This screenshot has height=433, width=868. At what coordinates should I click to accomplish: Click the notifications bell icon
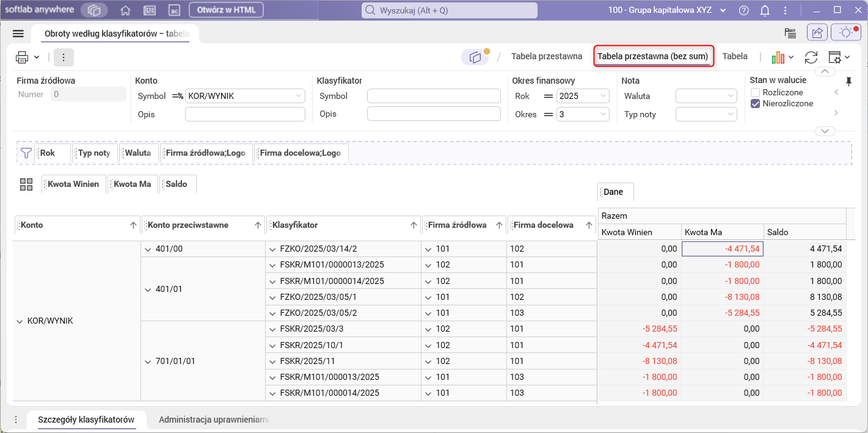[x=765, y=10]
